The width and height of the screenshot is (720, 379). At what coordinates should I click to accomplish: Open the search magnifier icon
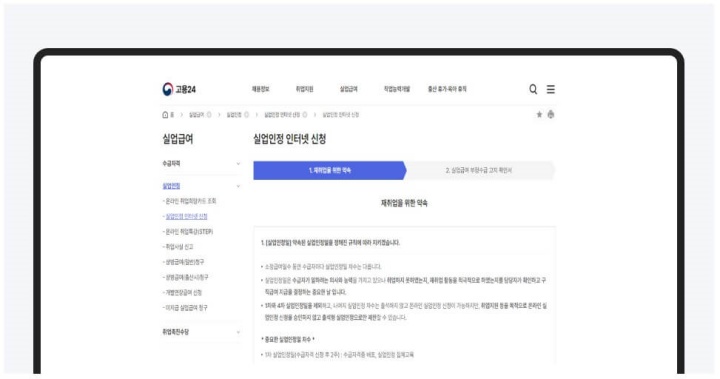point(533,89)
